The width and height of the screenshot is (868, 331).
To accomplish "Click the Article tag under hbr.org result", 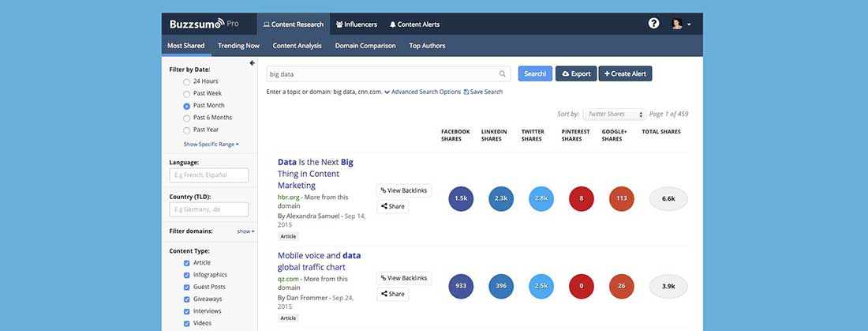I will coord(288,236).
